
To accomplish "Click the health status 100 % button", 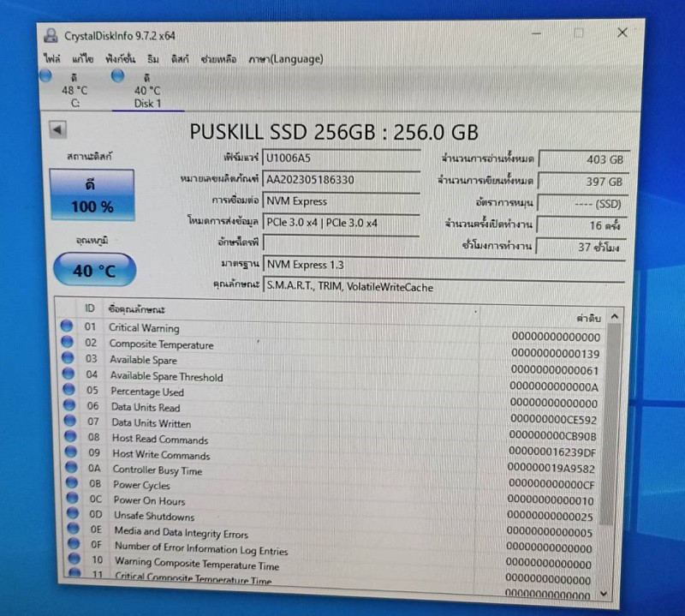I will click(92, 195).
